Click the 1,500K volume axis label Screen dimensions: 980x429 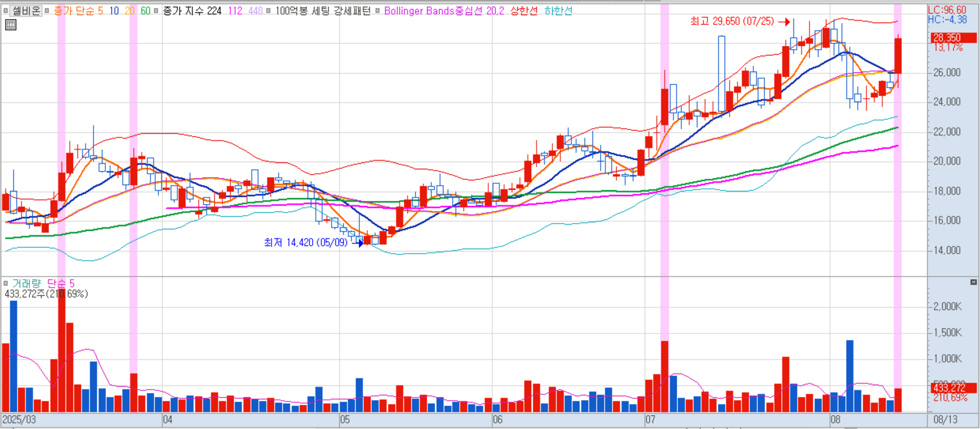(x=947, y=333)
